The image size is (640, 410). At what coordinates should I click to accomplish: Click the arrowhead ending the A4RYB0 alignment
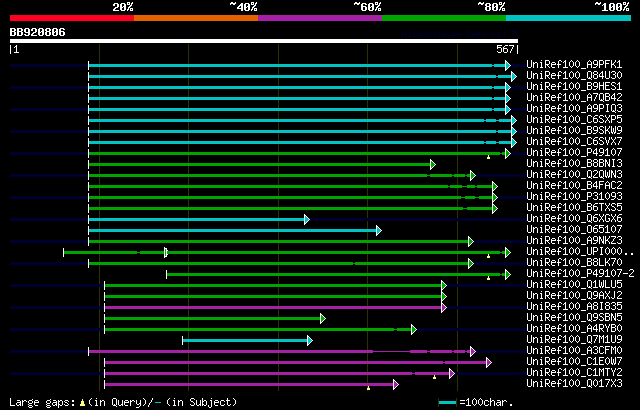[414, 330]
